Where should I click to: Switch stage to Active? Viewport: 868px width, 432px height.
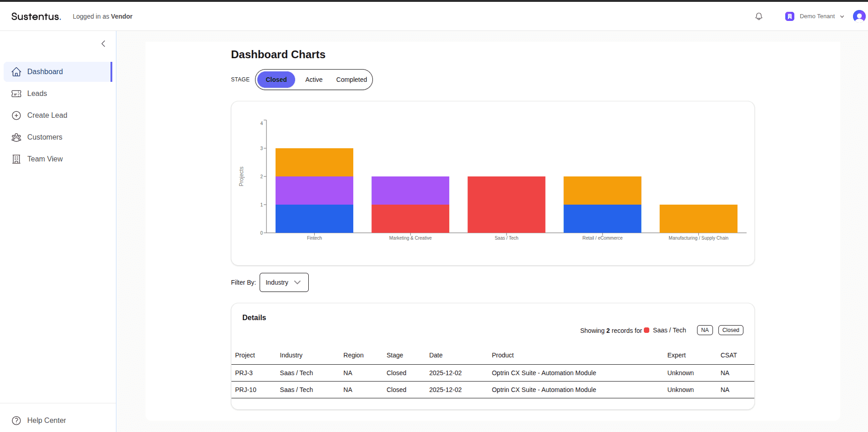point(314,80)
